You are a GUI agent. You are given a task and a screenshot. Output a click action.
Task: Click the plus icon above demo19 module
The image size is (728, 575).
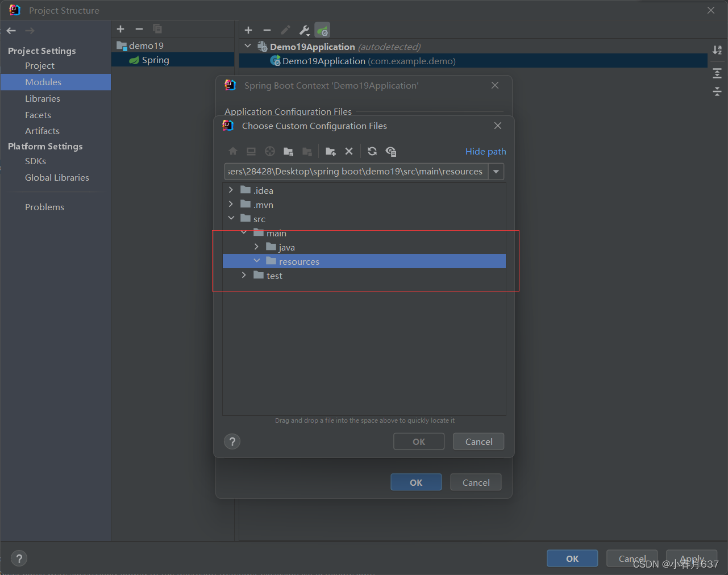[120, 29]
